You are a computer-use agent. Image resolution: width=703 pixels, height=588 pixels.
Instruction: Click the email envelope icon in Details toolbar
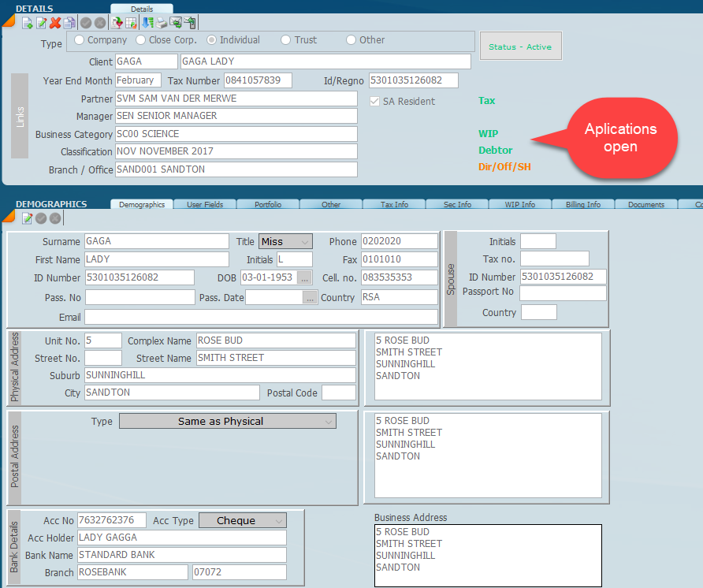tap(176, 23)
